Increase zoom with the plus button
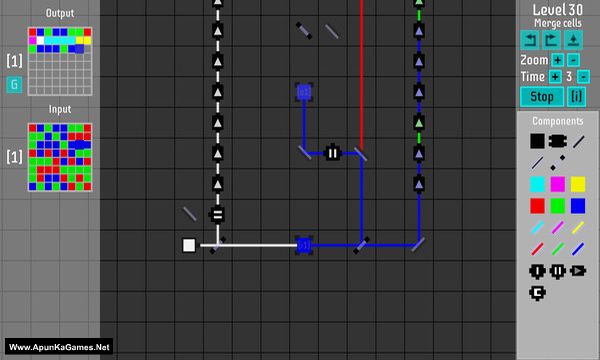This screenshot has width=600, height=360. [558, 60]
